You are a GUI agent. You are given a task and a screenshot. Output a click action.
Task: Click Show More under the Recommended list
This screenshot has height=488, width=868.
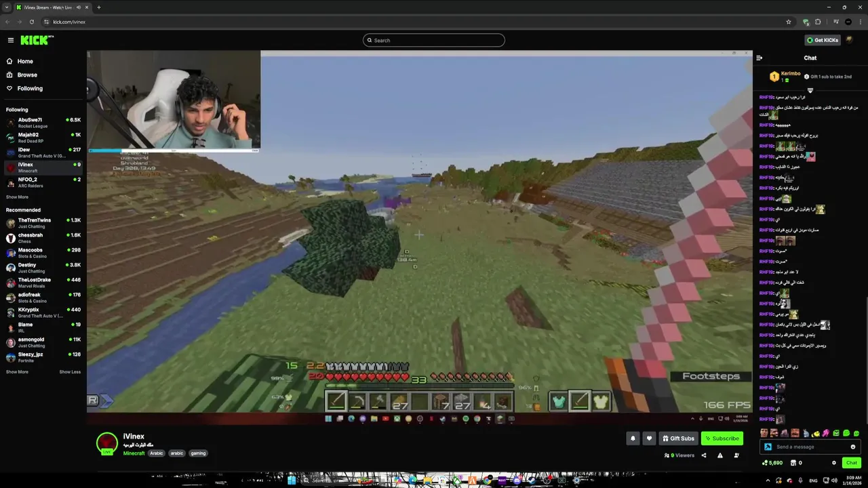pos(17,372)
